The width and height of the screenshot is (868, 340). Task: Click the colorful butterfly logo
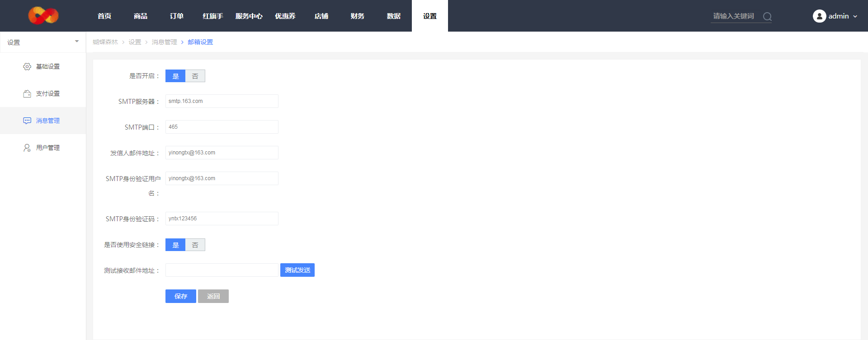point(43,16)
